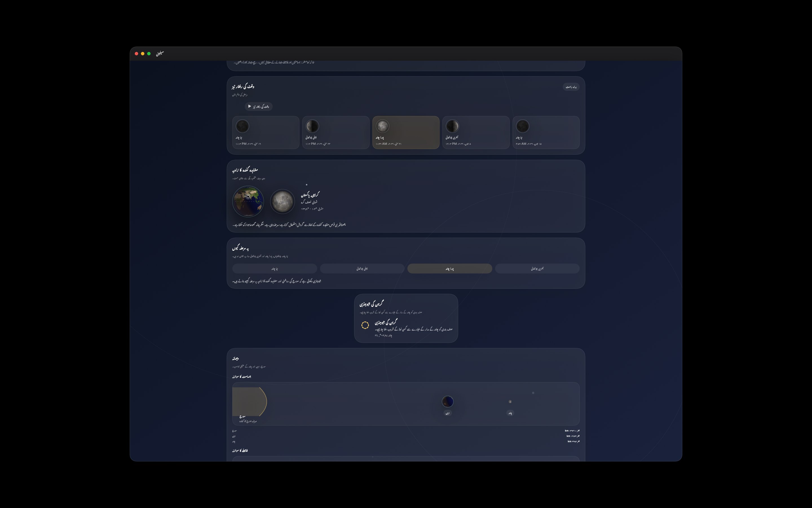Viewport: 812px width, 508px height.
Task: Click the مشاہدہ کنندہ کا زاویہ heading
Action: [x=245, y=170]
